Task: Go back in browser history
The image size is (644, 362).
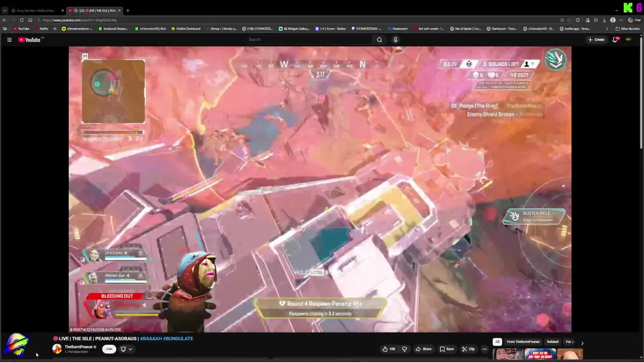Action: click(x=5, y=20)
